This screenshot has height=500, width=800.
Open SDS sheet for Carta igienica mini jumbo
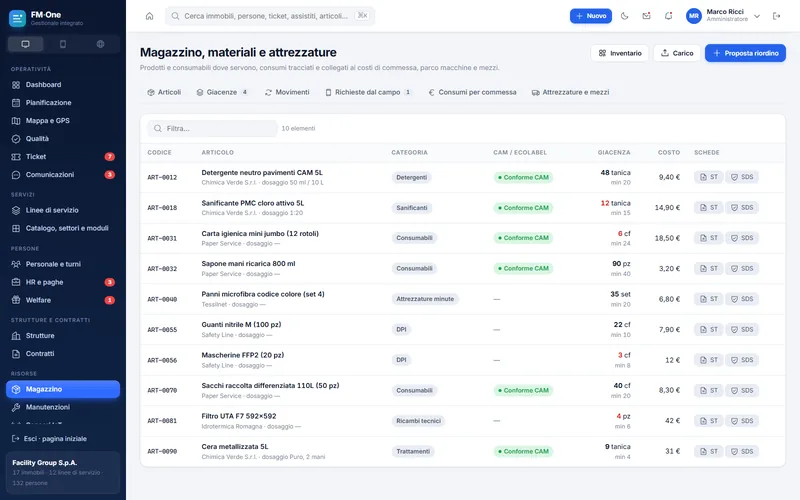point(742,238)
